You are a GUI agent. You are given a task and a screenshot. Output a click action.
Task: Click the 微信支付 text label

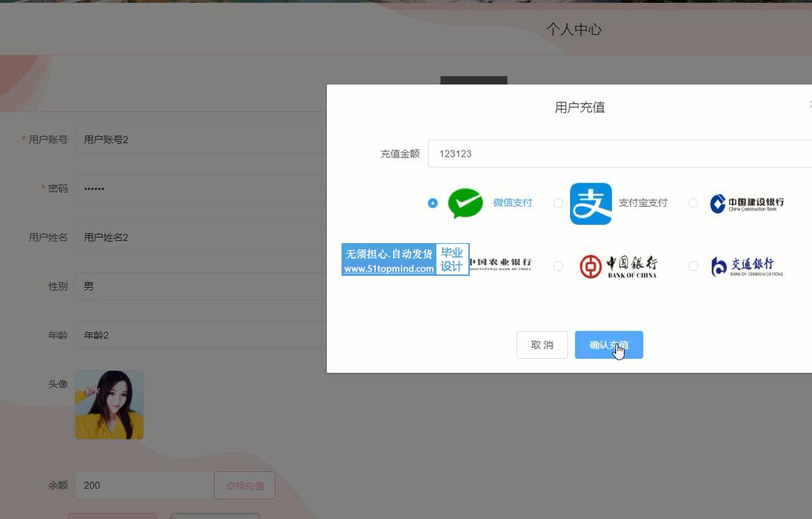coord(512,203)
